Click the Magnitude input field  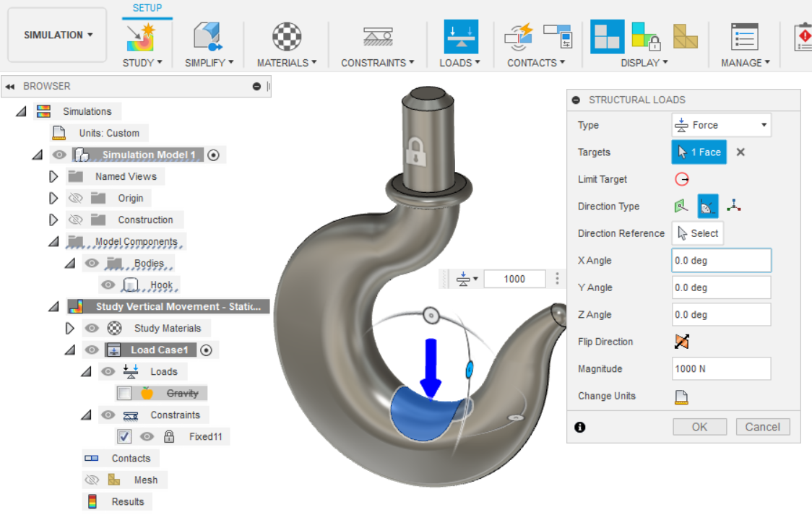tap(721, 368)
